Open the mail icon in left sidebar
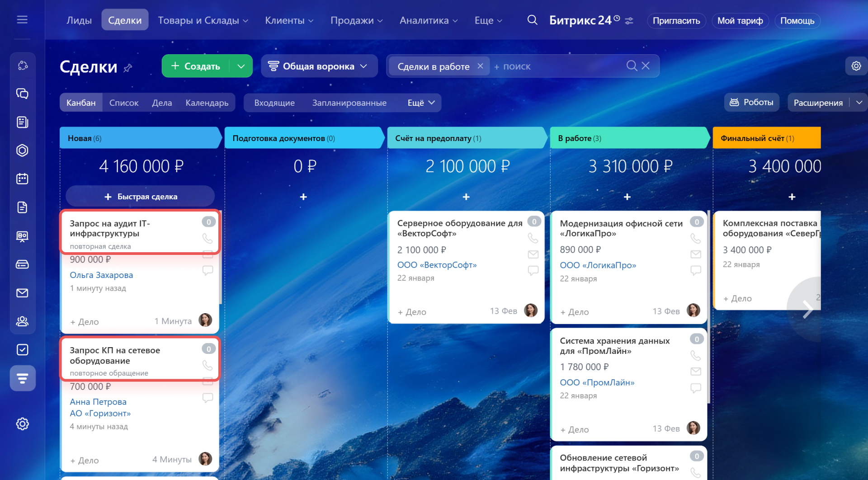 [22, 293]
